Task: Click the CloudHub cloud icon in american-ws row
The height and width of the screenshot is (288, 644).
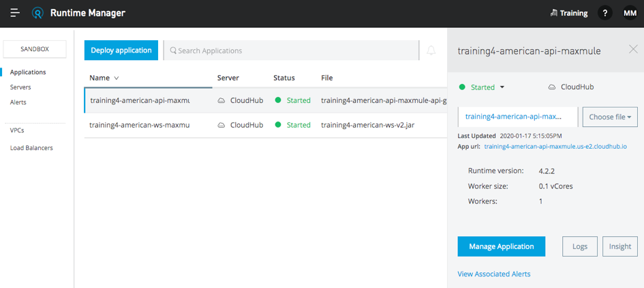Action: tap(221, 125)
